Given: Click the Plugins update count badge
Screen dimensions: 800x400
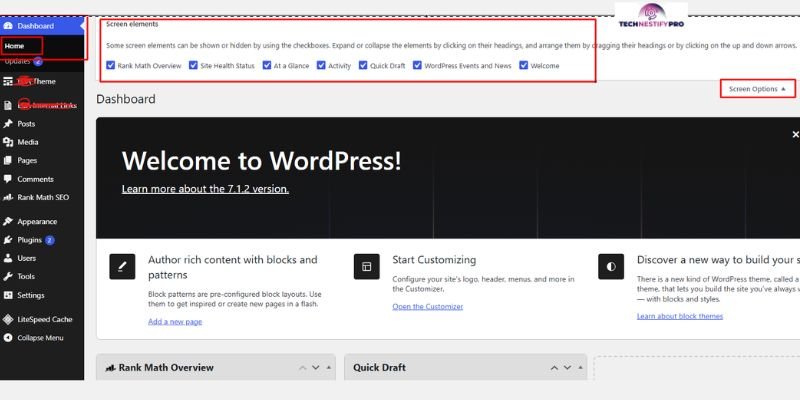Looking at the screenshot, I should tap(49, 240).
